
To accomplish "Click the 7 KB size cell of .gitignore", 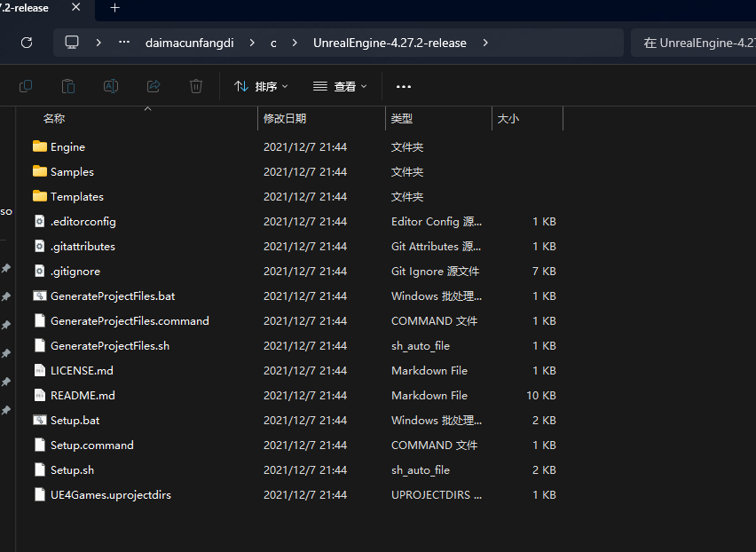I will (x=544, y=272).
